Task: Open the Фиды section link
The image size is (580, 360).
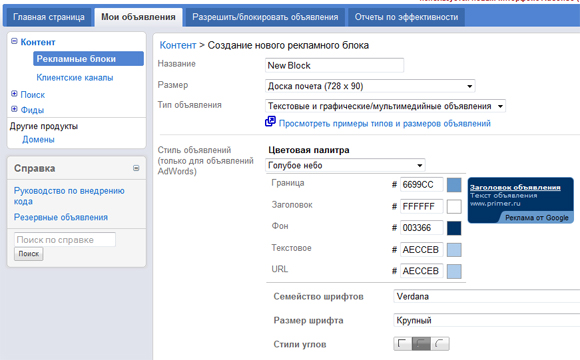Action: pyautogui.click(x=32, y=110)
